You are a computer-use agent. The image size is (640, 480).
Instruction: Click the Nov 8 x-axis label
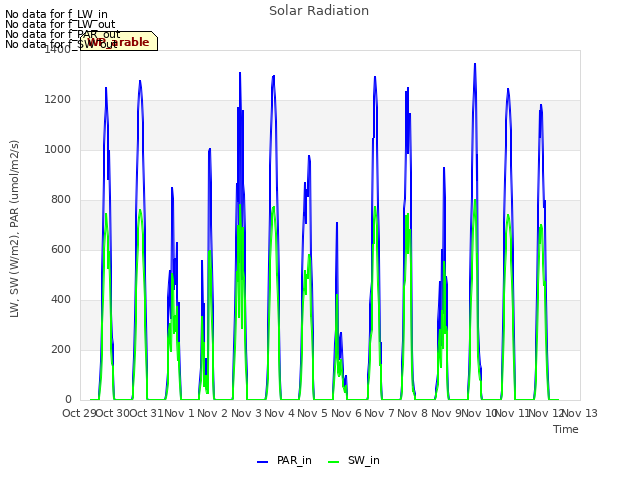coord(412,413)
